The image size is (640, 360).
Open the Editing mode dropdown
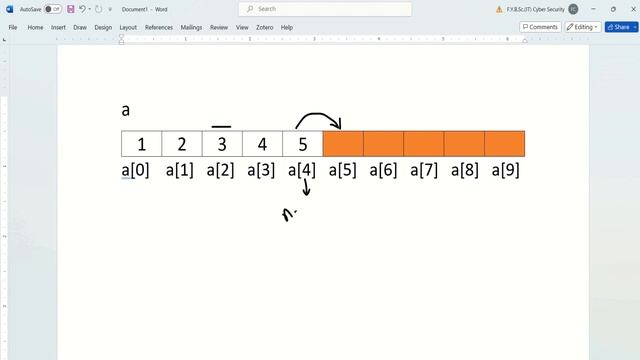(x=583, y=27)
